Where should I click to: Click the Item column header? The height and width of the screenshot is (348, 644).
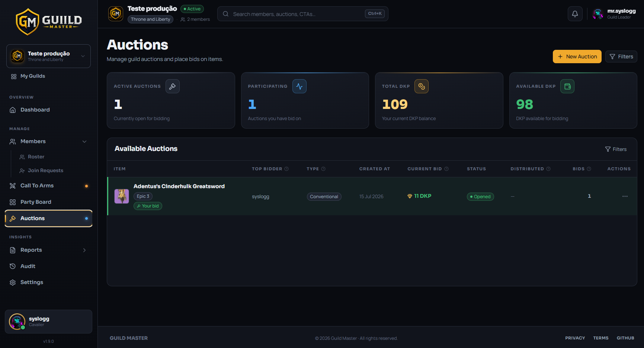(119, 169)
